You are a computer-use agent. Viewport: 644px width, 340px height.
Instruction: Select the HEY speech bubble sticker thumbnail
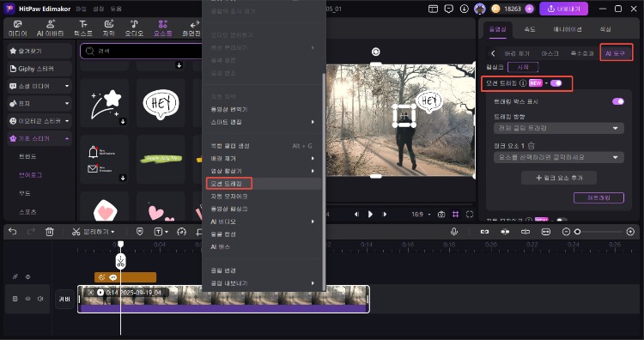point(161,103)
